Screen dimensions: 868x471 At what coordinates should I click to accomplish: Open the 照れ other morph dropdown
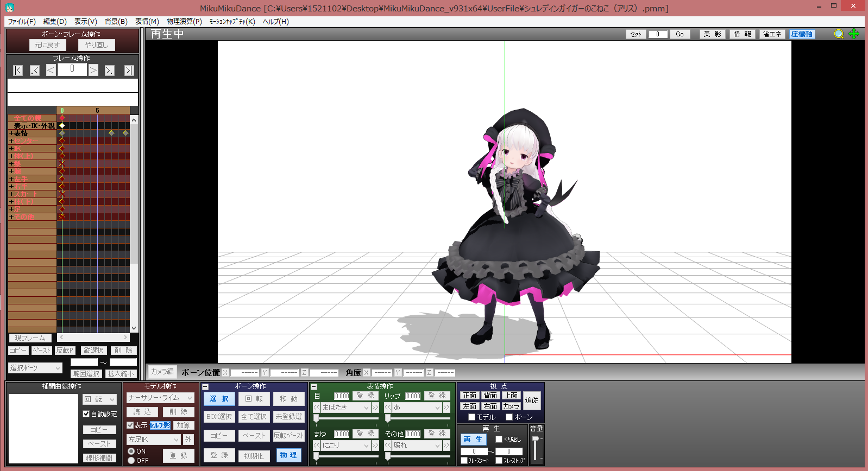click(417, 445)
